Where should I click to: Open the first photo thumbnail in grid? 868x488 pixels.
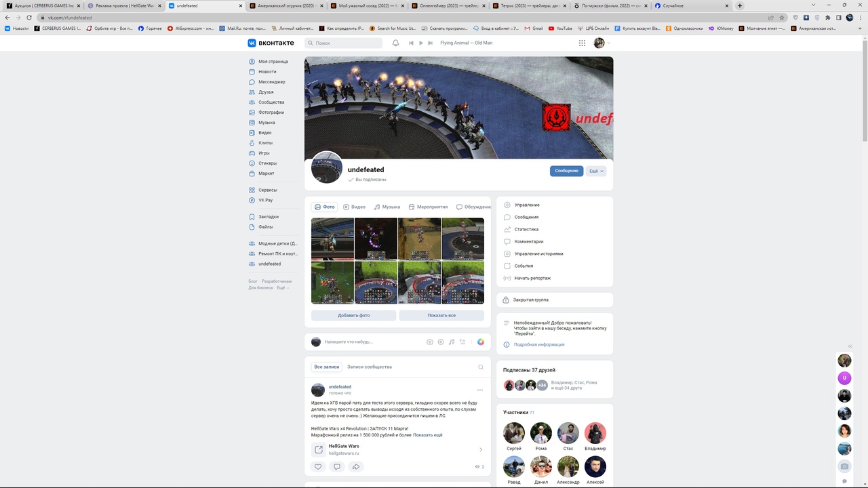pos(332,239)
